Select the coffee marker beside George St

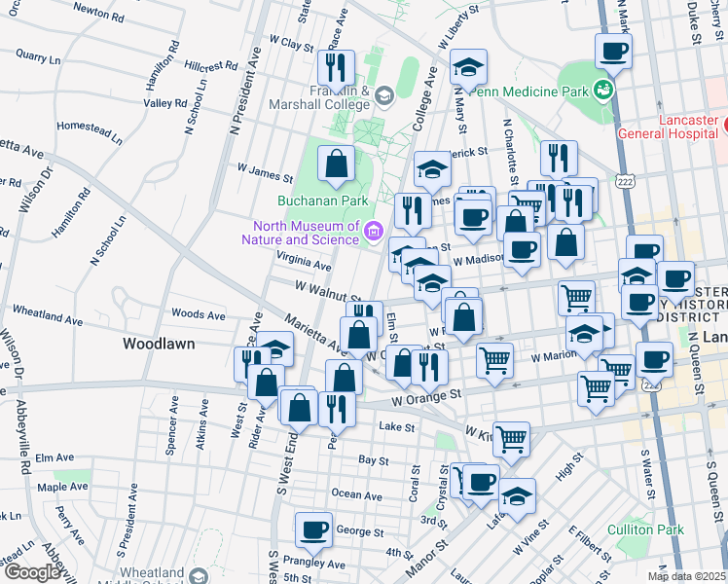click(313, 532)
